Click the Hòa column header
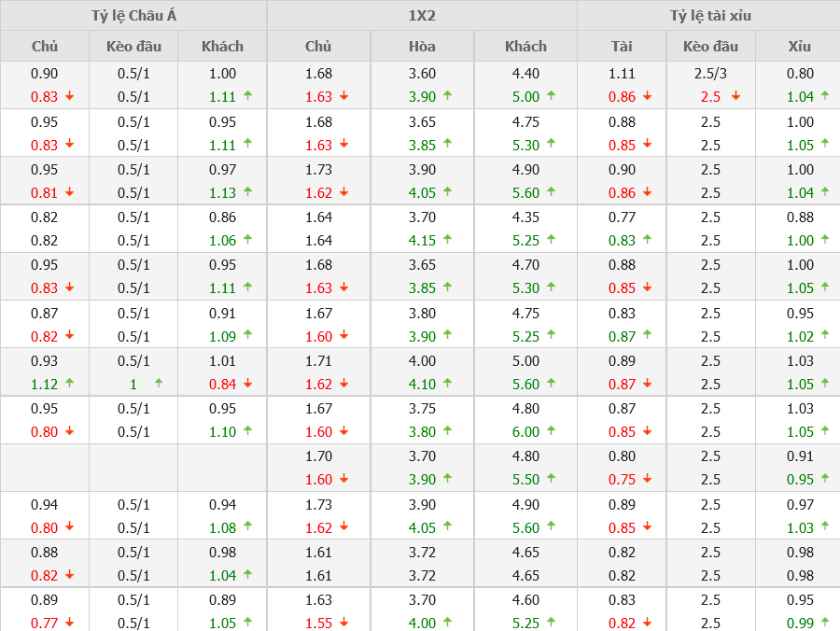This screenshot has height=631, width=840. tap(422, 46)
